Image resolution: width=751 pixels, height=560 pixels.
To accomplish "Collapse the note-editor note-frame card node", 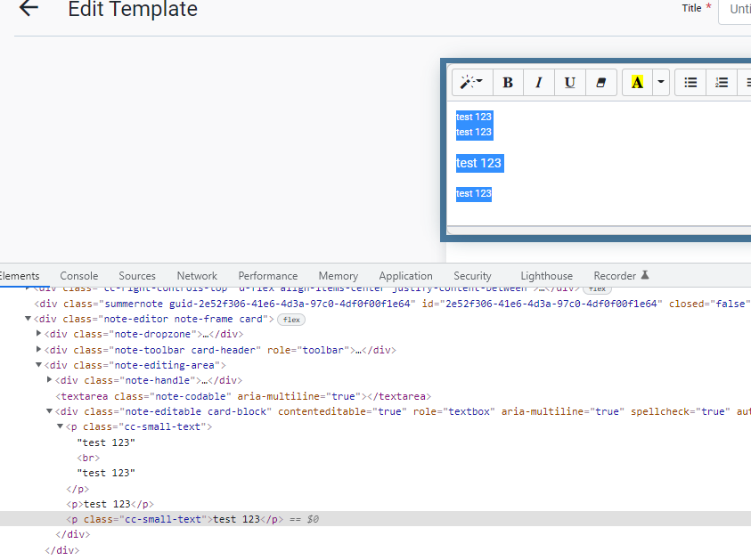I will pyautogui.click(x=28, y=319).
